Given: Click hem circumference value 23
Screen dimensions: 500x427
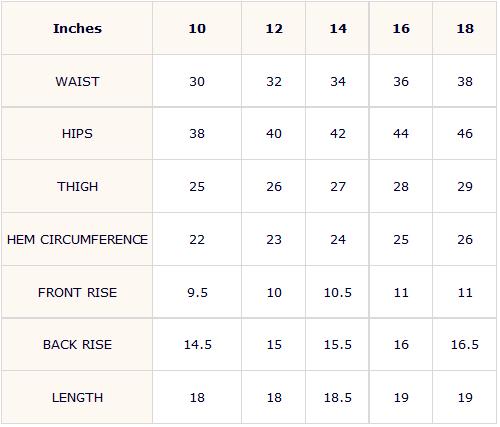Looking at the screenshot, I should (x=274, y=240).
